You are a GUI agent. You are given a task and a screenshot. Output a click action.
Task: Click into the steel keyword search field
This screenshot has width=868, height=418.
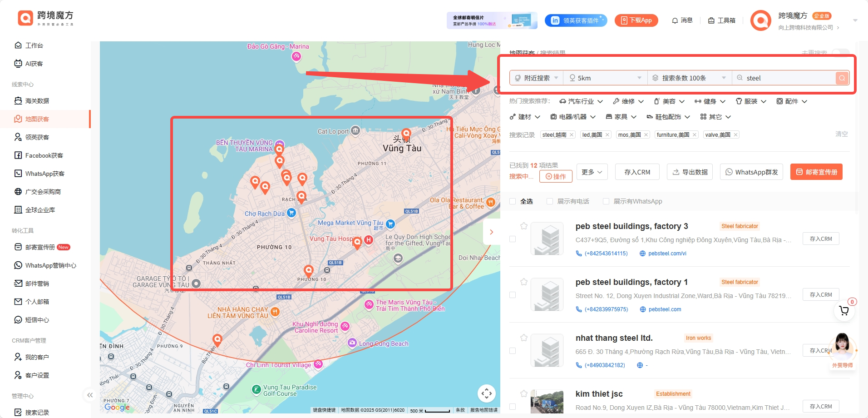pos(784,78)
